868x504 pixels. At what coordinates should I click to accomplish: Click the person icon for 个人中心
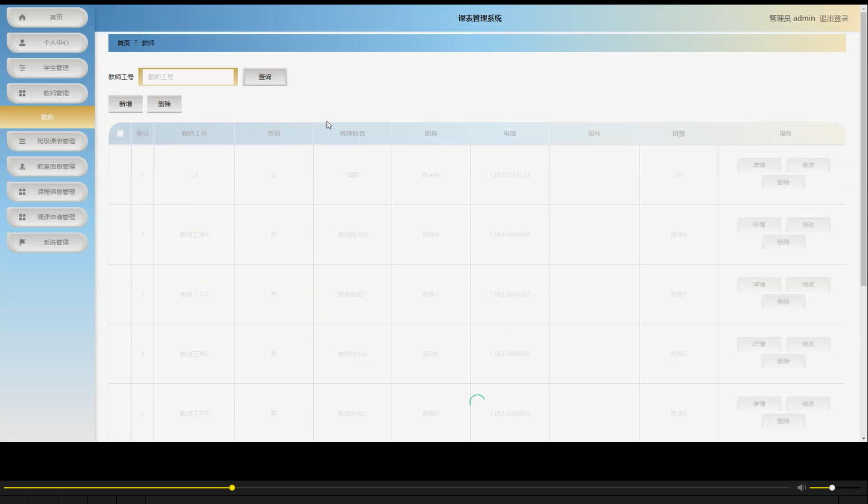pyautogui.click(x=22, y=42)
